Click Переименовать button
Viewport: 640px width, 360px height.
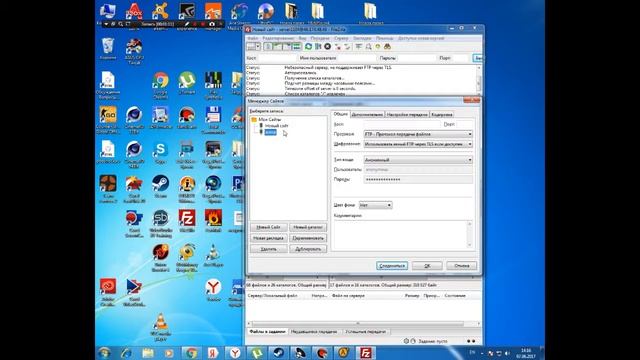pos(308,238)
